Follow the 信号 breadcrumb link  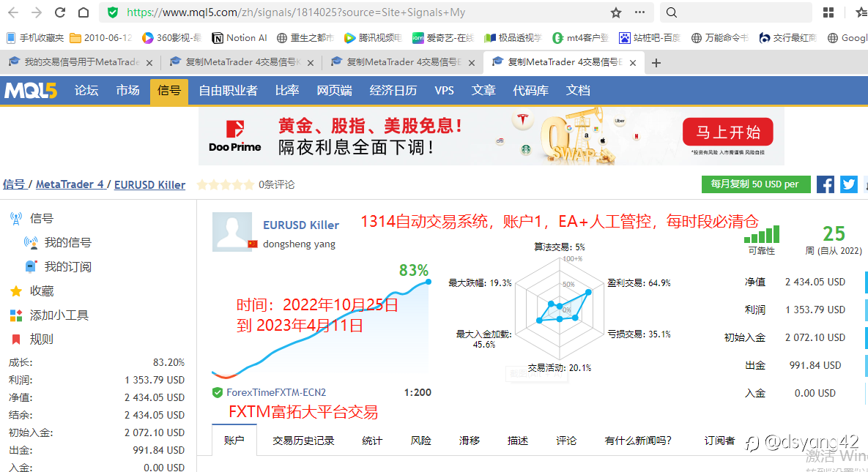(x=14, y=185)
